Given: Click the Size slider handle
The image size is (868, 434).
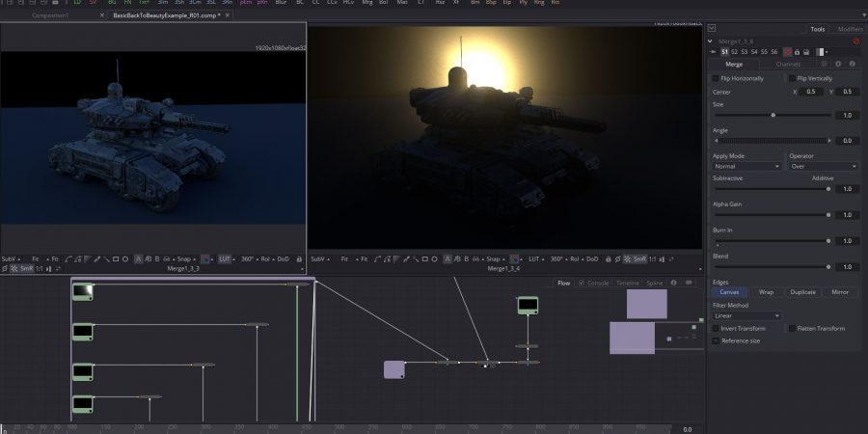Looking at the screenshot, I should tap(773, 115).
